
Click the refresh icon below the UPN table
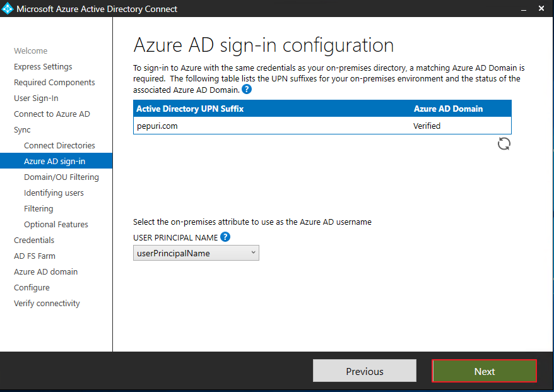(x=504, y=144)
